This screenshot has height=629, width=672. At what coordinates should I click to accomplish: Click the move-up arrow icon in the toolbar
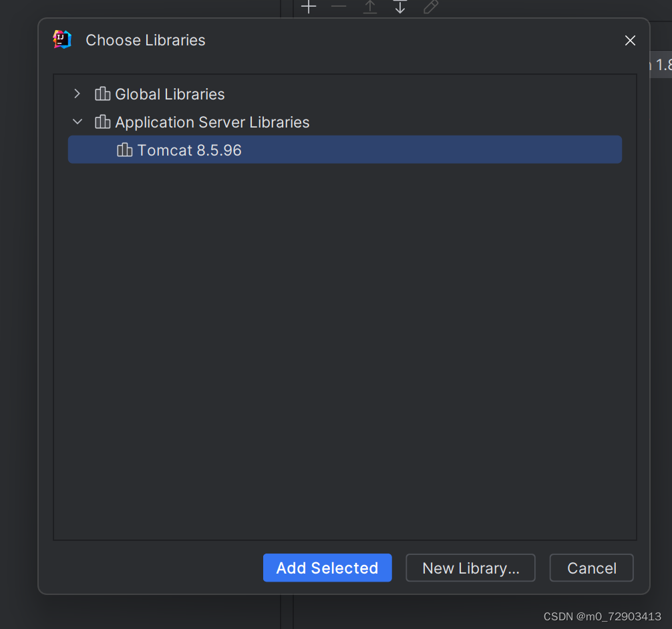pyautogui.click(x=369, y=7)
